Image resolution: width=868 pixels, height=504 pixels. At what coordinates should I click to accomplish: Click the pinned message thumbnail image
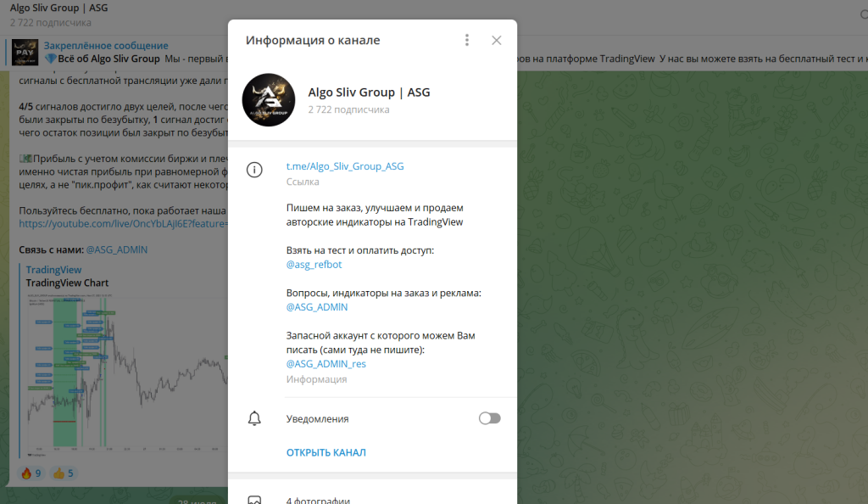coord(25,53)
